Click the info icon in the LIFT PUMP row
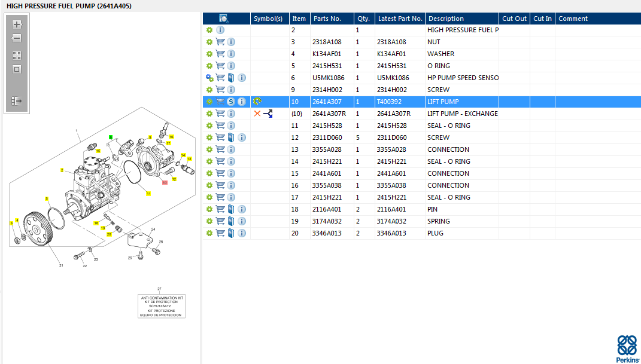Viewport: 641px width, 364px height. click(242, 102)
